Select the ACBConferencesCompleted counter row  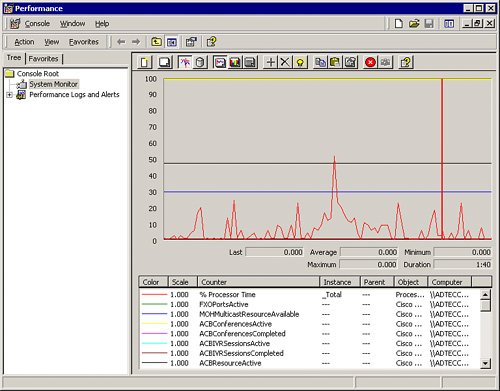pos(309,334)
